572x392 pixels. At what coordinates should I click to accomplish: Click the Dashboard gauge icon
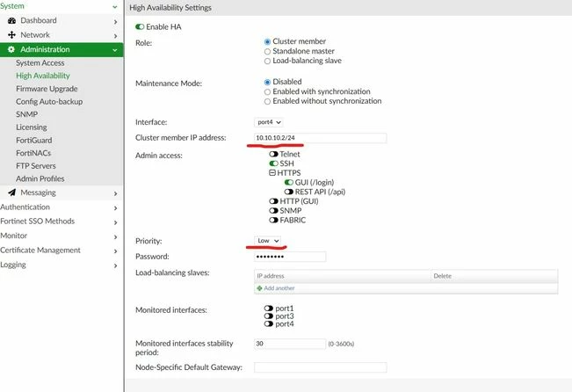pyautogui.click(x=11, y=21)
